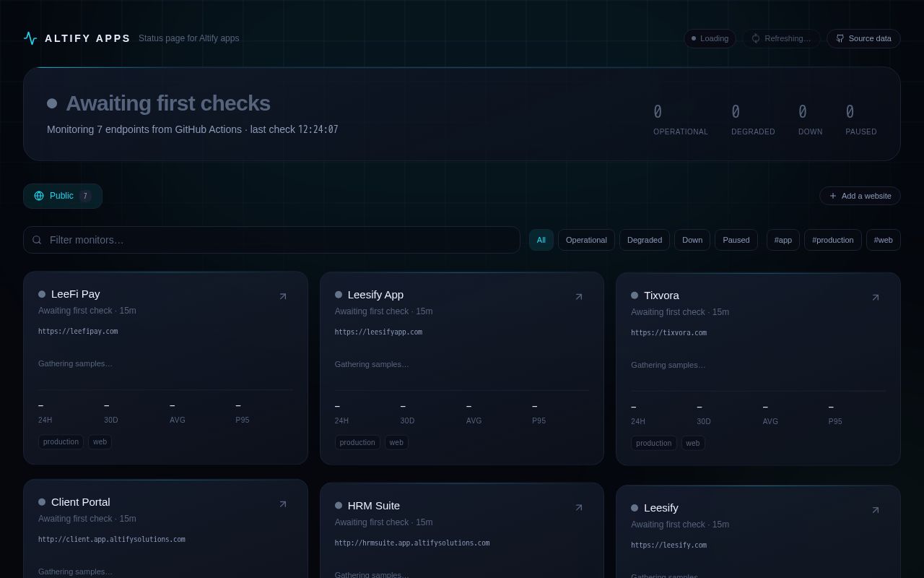The width and height of the screenshot is (924, 578).
Task: Open Leesify external link arrow
Action: [x=876, y=510]
